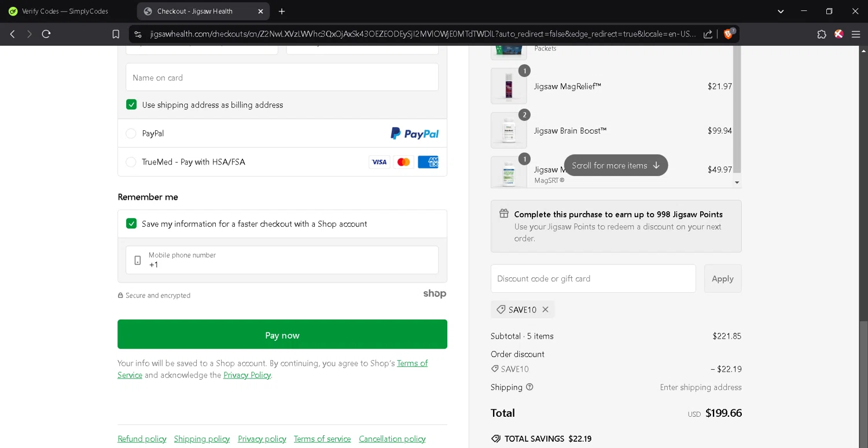Click the secure and encrypted lock icon
The height and width of the screenshot is (448, 868).
(120, 295)
